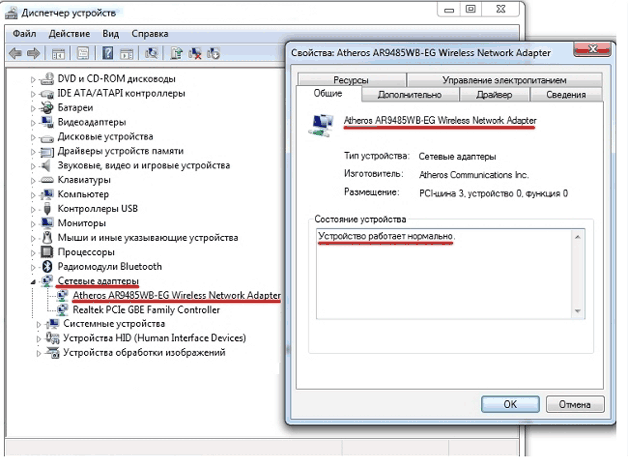The image size is (628, 468).
Task: Expand the DVD и CD-ROM дисководы node
Action: click(33, 80)
